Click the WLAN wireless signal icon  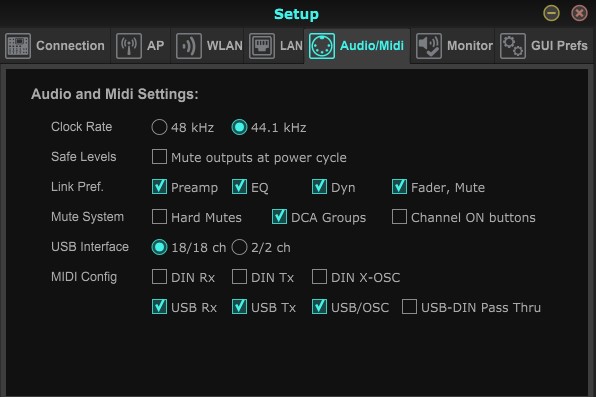coord(189,46)
